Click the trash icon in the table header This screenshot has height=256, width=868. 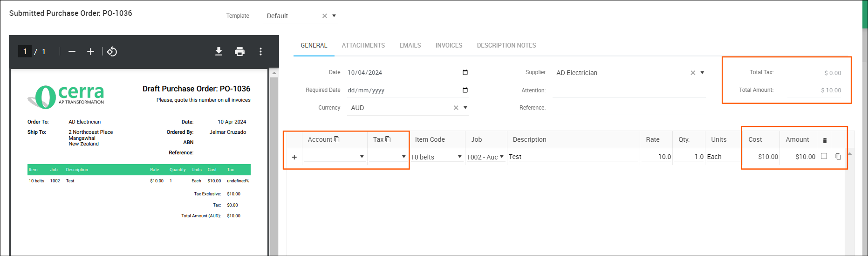click(825, 140)
